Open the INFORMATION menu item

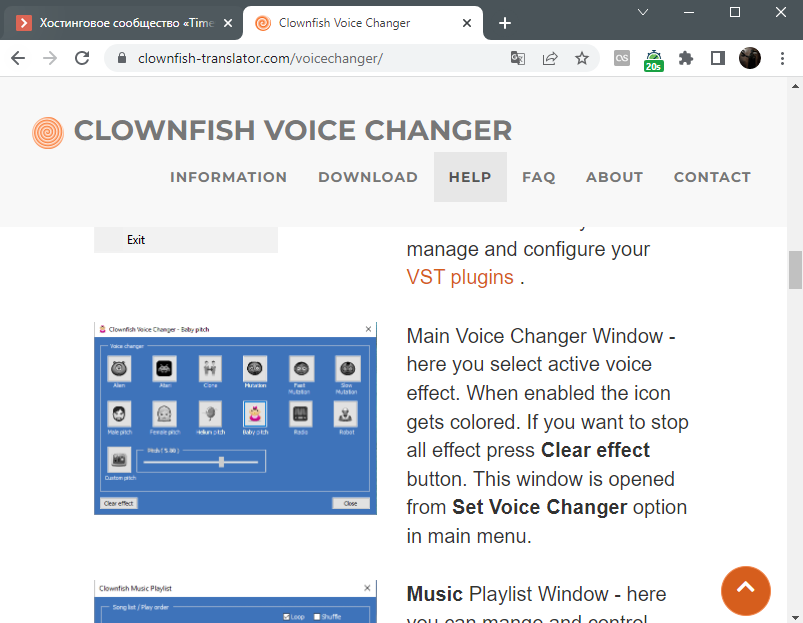[x=228, y=177]
